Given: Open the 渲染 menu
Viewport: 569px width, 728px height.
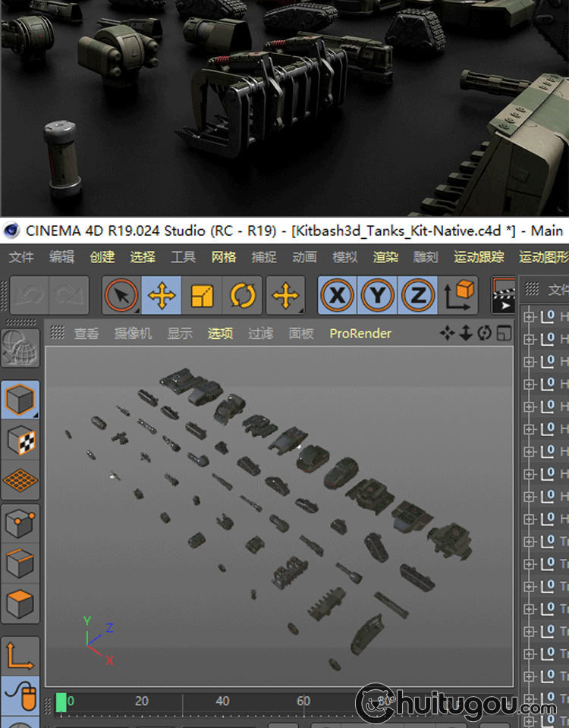Looking at the screenshot, I should tap(385, 257).
